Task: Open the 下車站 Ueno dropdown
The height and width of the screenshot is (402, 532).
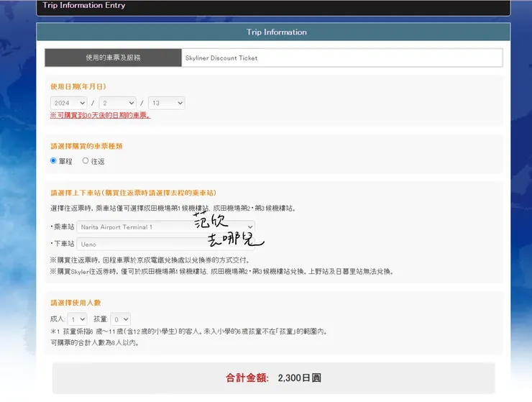Action: tap(165, 244)
